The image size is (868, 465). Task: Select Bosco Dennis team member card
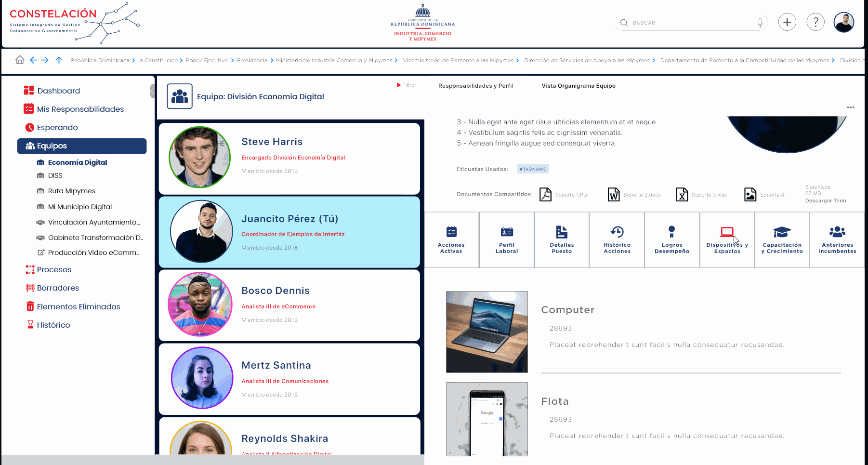[289, 305]
